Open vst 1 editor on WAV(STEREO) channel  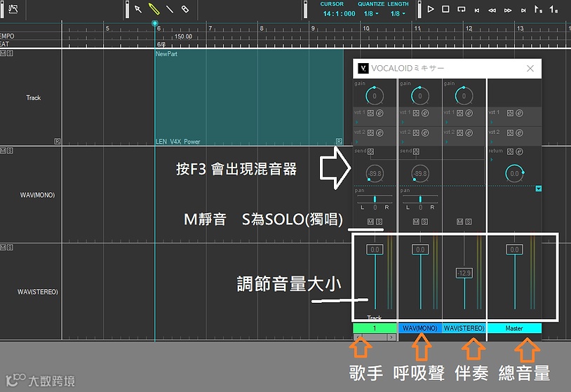coord(469,113)
